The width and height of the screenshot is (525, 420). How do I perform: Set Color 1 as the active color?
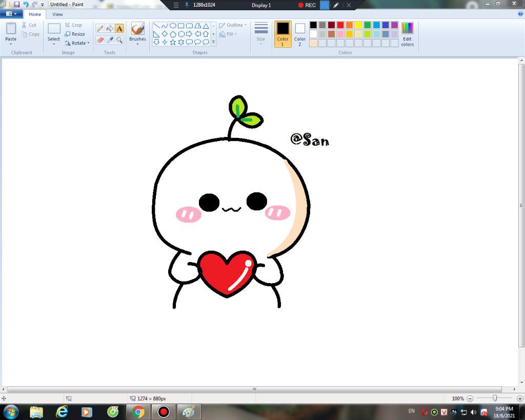tap(282, 34)
